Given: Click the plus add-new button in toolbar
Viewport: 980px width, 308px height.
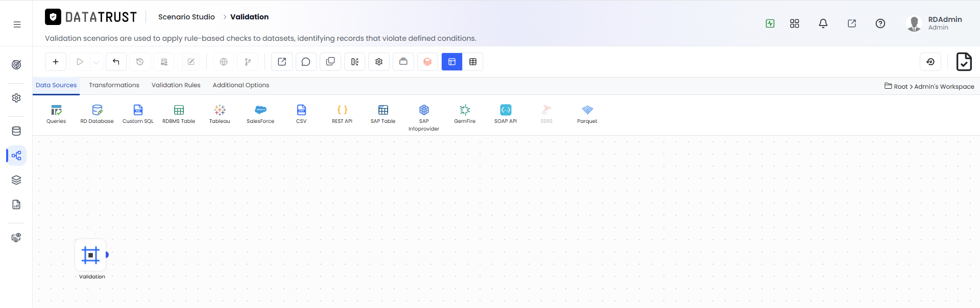Looking at the screenshot, I should point(56,62).
